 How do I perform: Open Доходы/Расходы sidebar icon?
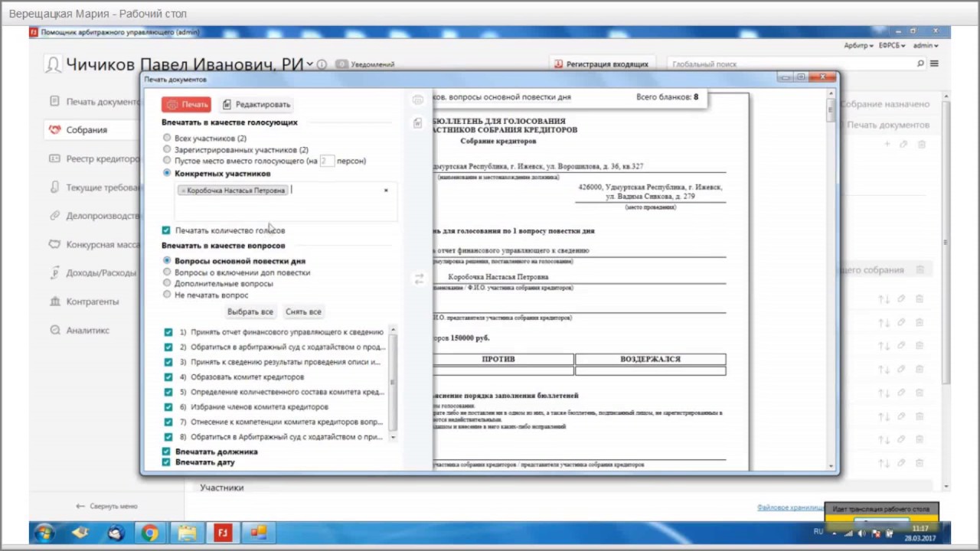(x=54, y=272)
